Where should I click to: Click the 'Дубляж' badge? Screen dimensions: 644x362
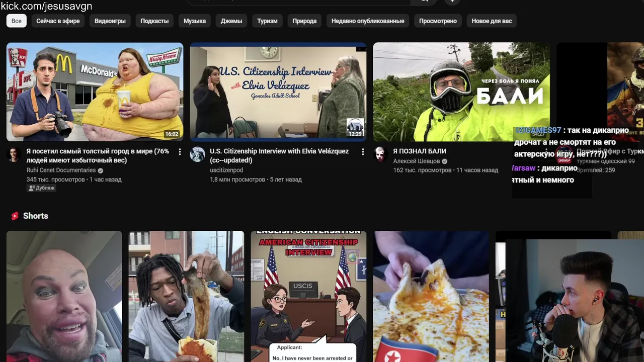[42, 188]
